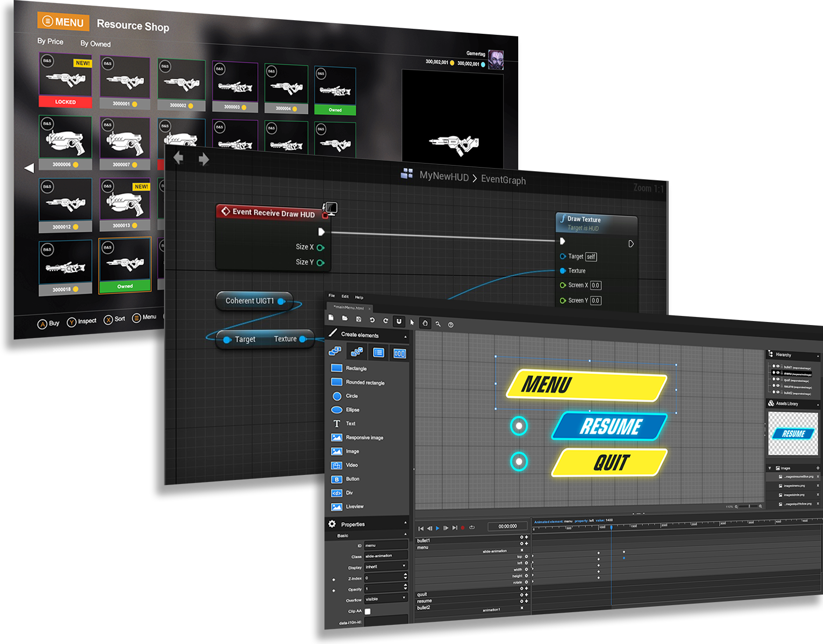Pick the Image element in Create elements

click(345, 451)
